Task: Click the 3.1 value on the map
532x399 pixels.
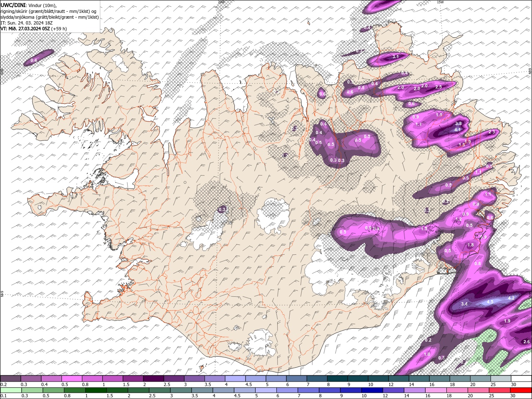Action: coord(396,57)
